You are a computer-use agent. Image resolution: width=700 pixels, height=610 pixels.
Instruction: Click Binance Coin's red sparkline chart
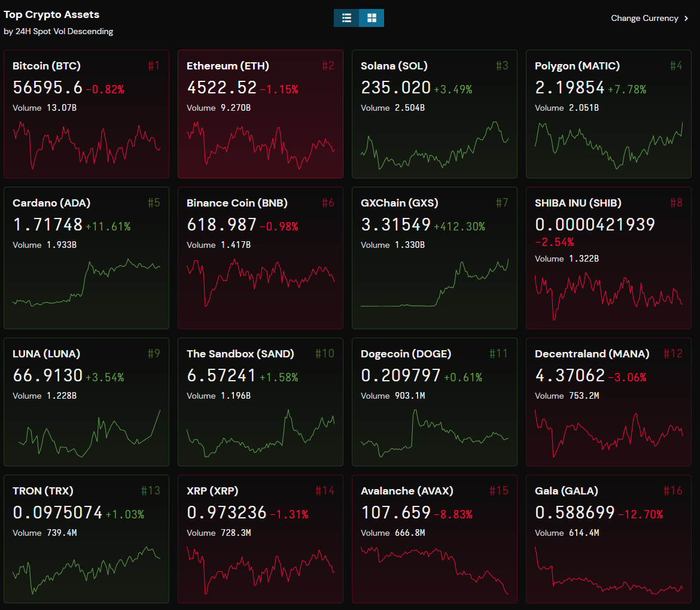261,282
